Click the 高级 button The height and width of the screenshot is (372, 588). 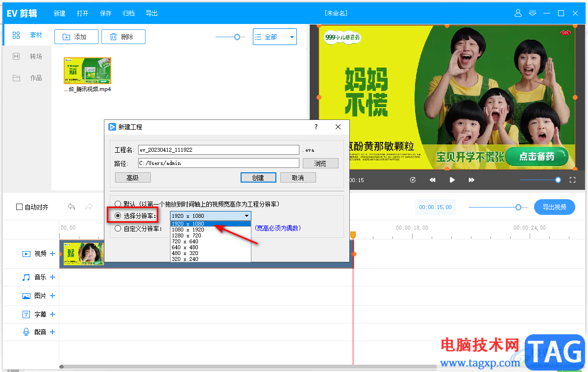[x=133, y=178]
